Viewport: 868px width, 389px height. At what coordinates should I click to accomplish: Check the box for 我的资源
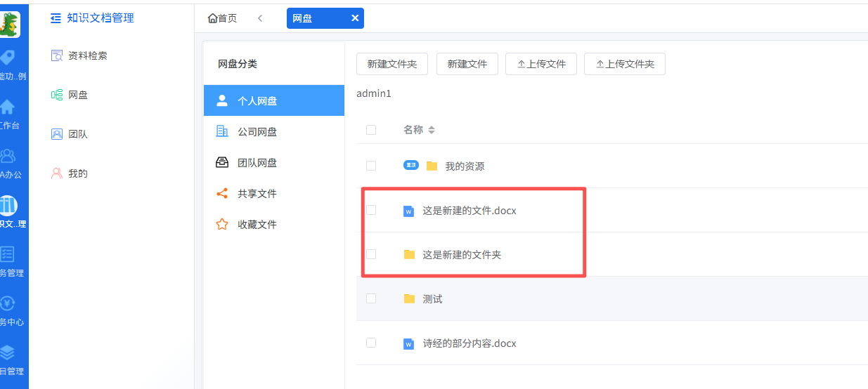click(371, 166)
